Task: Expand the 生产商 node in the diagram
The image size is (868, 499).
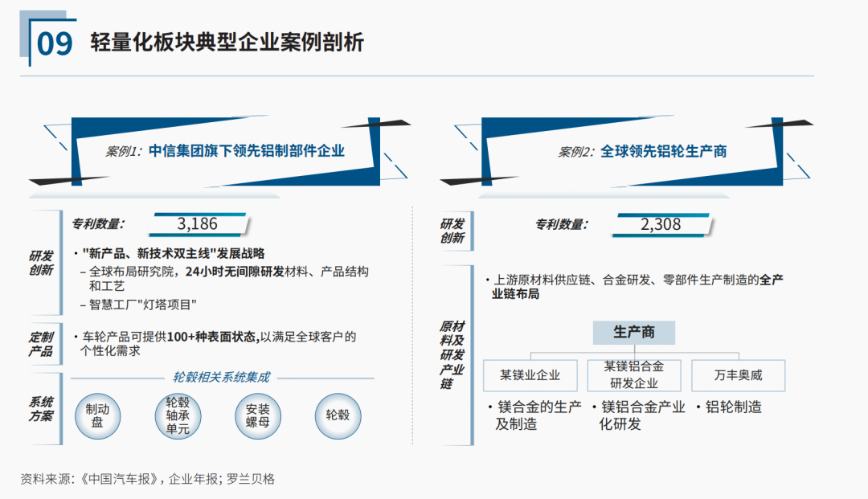Action: point(634,332)
